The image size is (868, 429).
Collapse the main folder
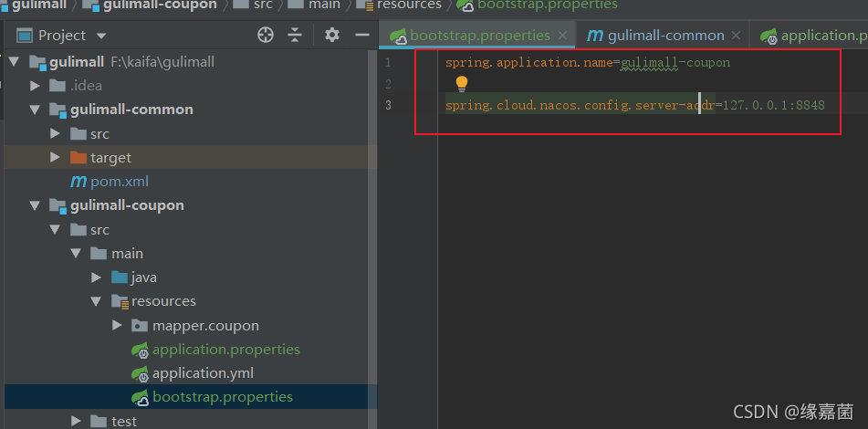click(77, 253)
